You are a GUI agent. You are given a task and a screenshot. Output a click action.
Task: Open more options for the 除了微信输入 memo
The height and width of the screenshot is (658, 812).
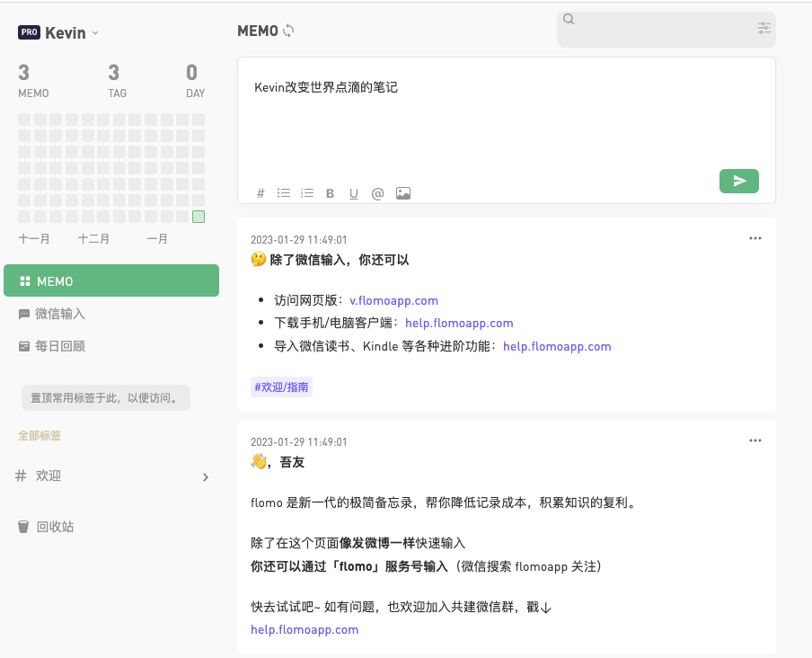[755, 238]
